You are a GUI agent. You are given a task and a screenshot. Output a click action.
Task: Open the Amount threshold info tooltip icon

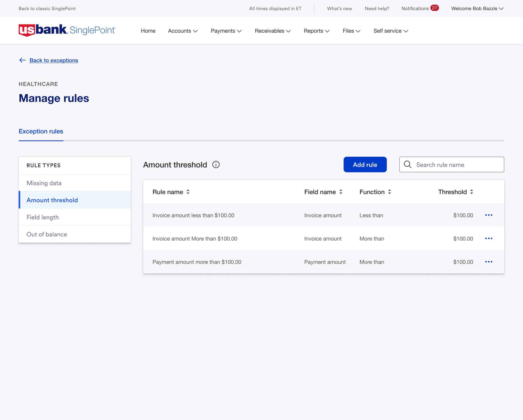pyautogui.click(x=216, y=164)
